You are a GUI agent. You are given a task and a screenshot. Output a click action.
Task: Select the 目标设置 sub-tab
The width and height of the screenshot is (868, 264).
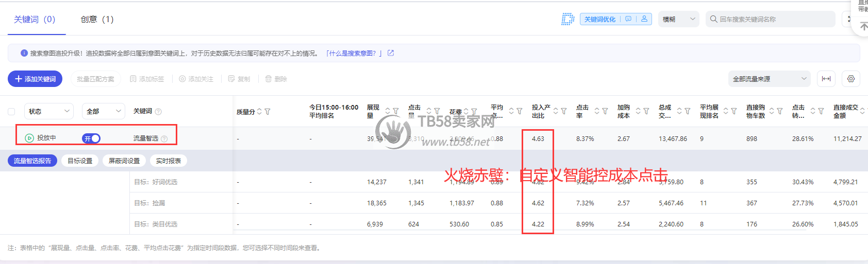pos(80,161)
